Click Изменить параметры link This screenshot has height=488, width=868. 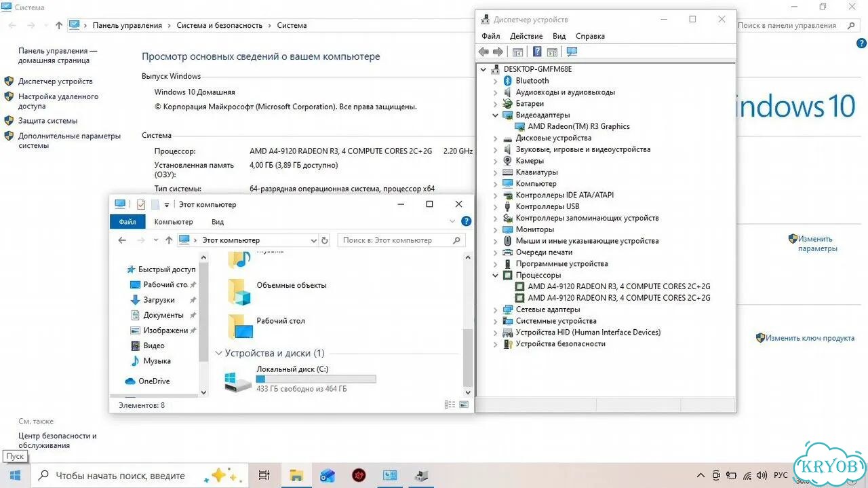click(817, 244)
